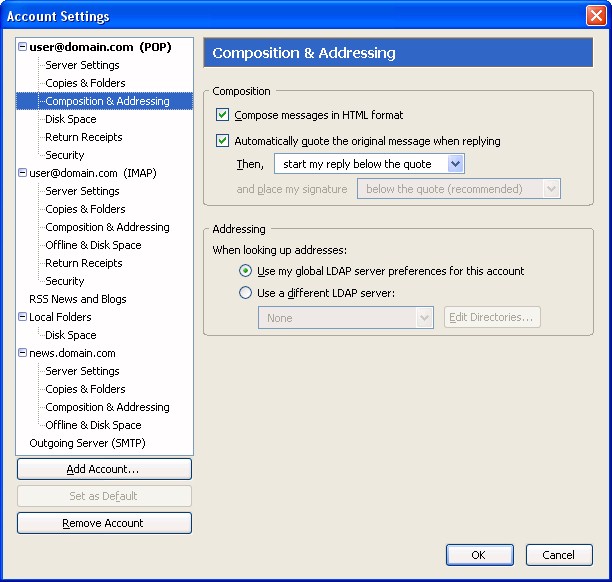Close the Account Settings dialog window
The height and width of the screenshot is (582, 612).
coord(596,16)
